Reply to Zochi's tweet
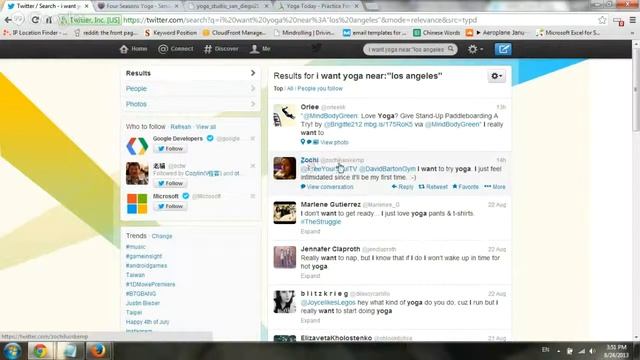The width and height of the screenshot is (640, 360). pyautogui.click(x=402, y=187)
